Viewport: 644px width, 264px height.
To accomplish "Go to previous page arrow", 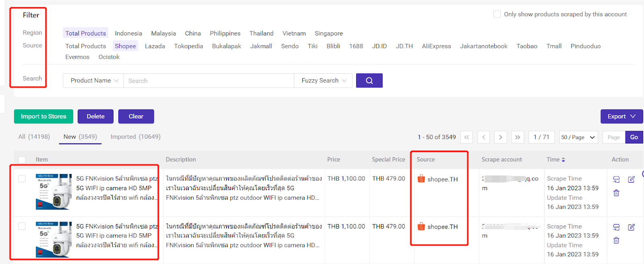I will point(484,137).
